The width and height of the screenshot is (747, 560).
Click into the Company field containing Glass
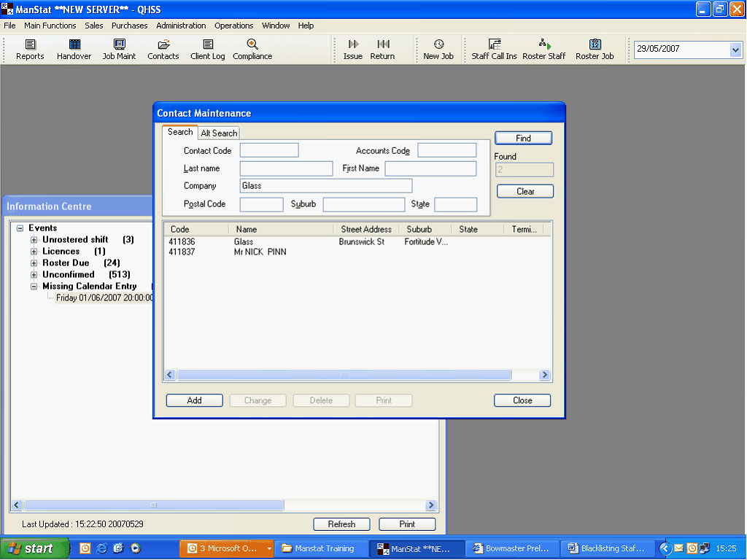click(x=325, y=186)
